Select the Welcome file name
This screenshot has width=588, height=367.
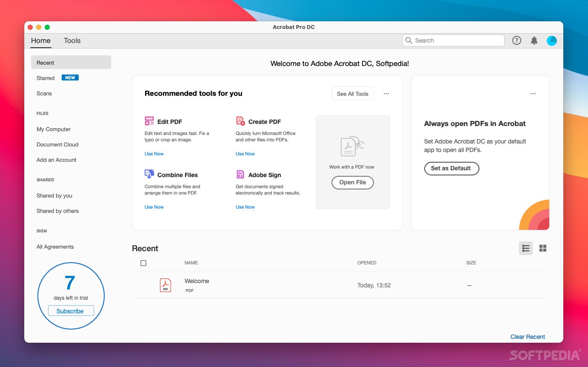point(197,281)
